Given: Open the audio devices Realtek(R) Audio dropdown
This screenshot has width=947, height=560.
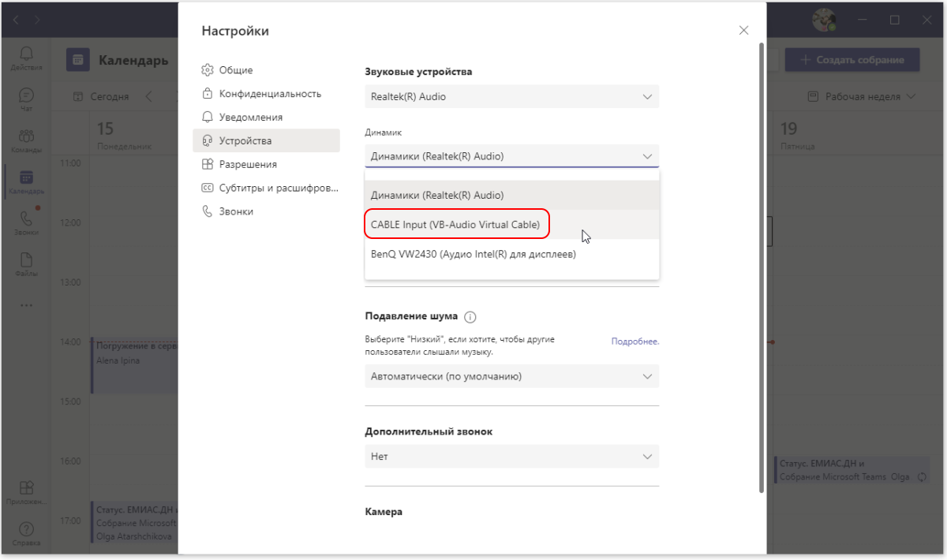Looking at the screenshot, I should click(x=511, y=97).
